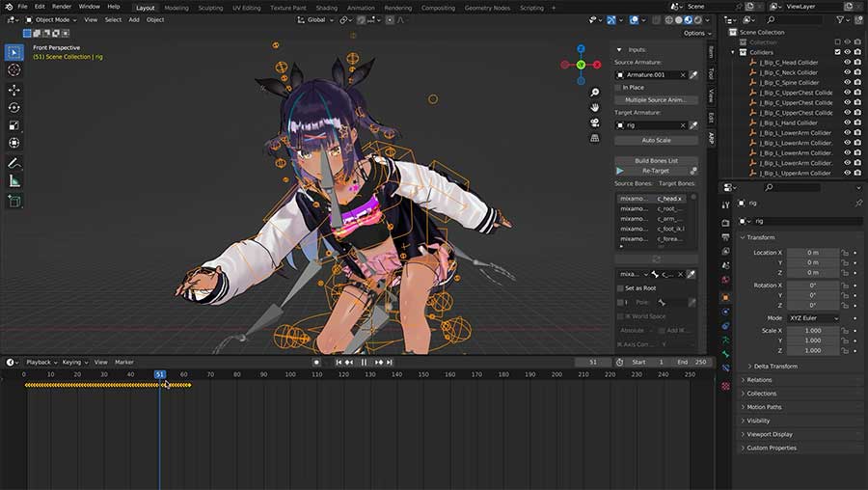Switch to the Animation workspace tab
Screen dimensions: 868x490
(361, 8)
